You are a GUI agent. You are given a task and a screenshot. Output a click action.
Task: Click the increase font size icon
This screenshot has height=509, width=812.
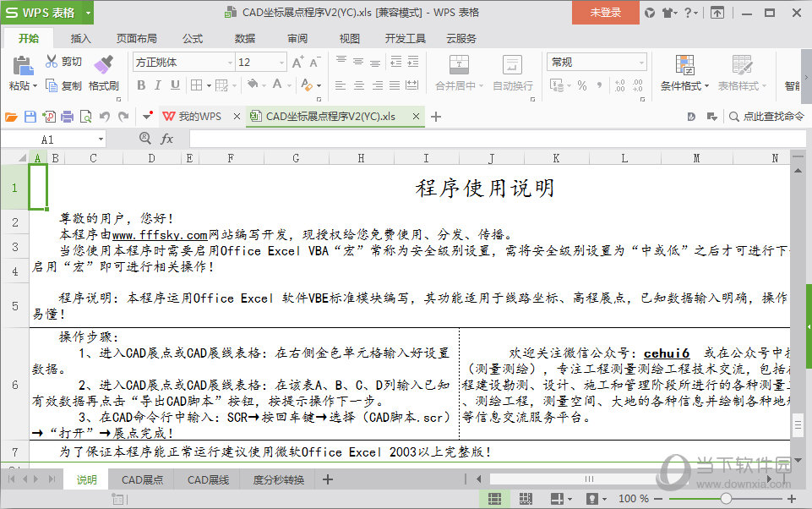297,63
